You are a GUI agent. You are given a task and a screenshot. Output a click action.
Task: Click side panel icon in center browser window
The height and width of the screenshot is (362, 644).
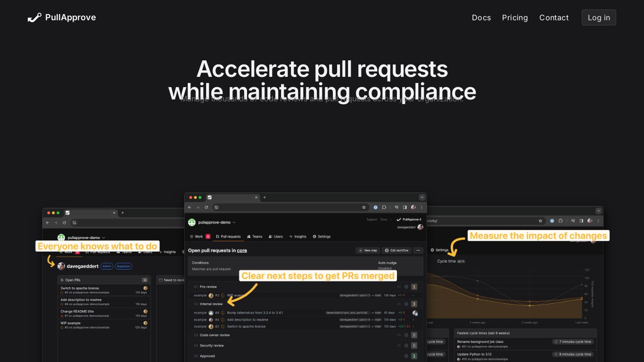[x=405, y=207]
